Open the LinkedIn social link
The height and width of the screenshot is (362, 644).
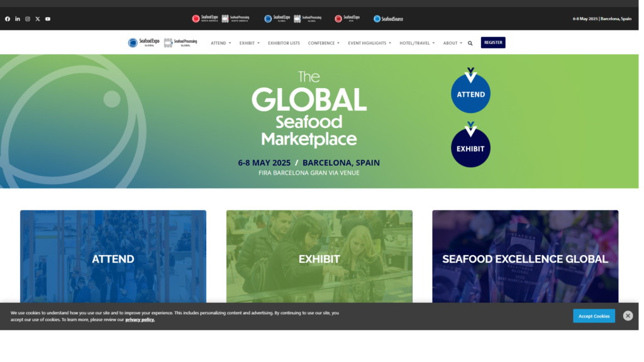(x=18, y=19)
